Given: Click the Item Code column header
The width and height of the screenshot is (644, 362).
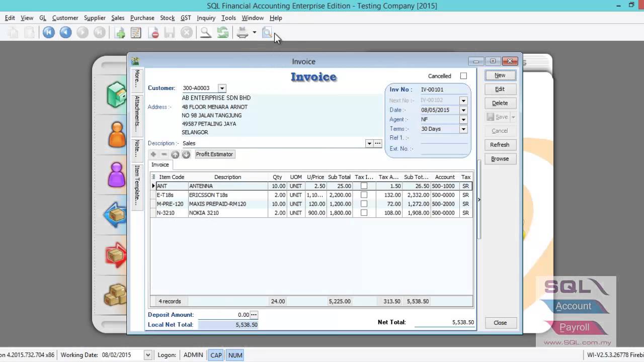Looking at the screenshot, I should point(172,177).
